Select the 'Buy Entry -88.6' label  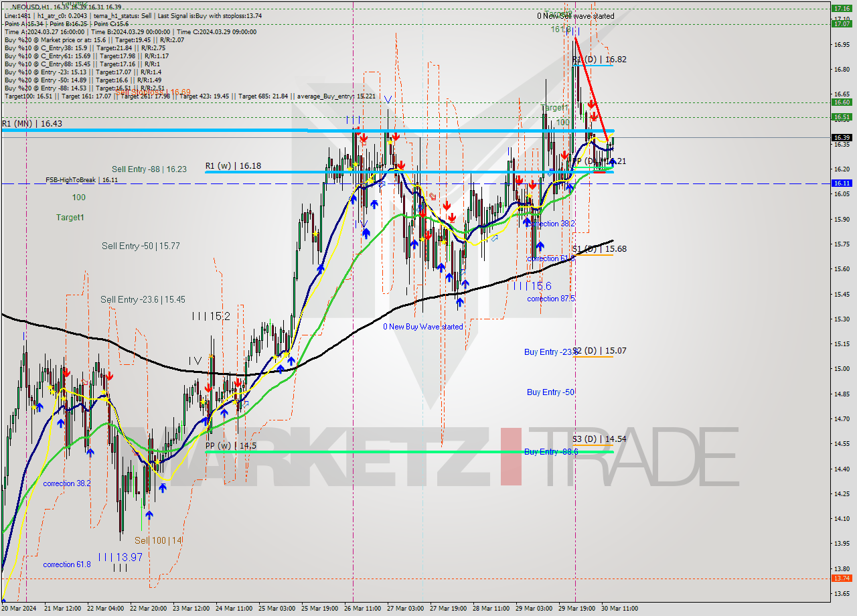[x=551, y=452]
